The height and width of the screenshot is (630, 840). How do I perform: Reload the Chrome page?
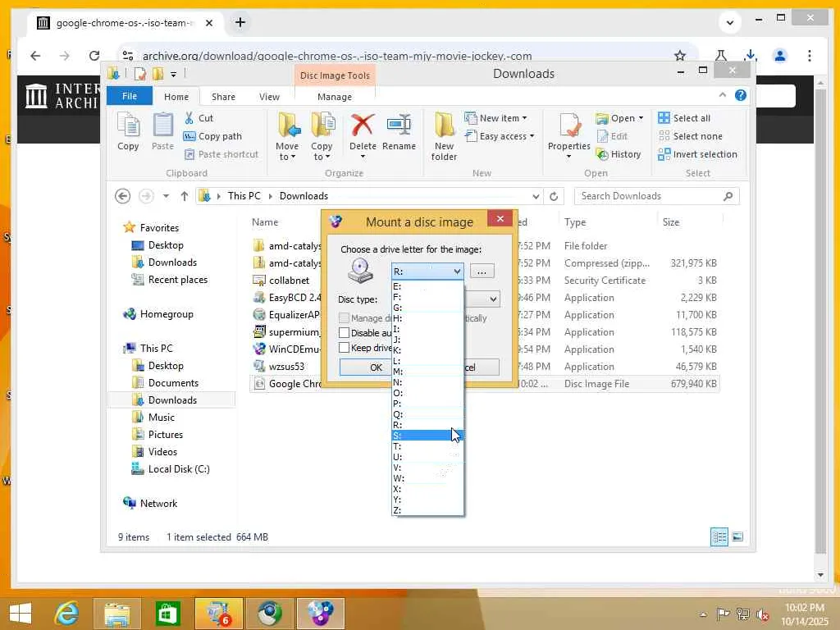click(x=94, y=56)
